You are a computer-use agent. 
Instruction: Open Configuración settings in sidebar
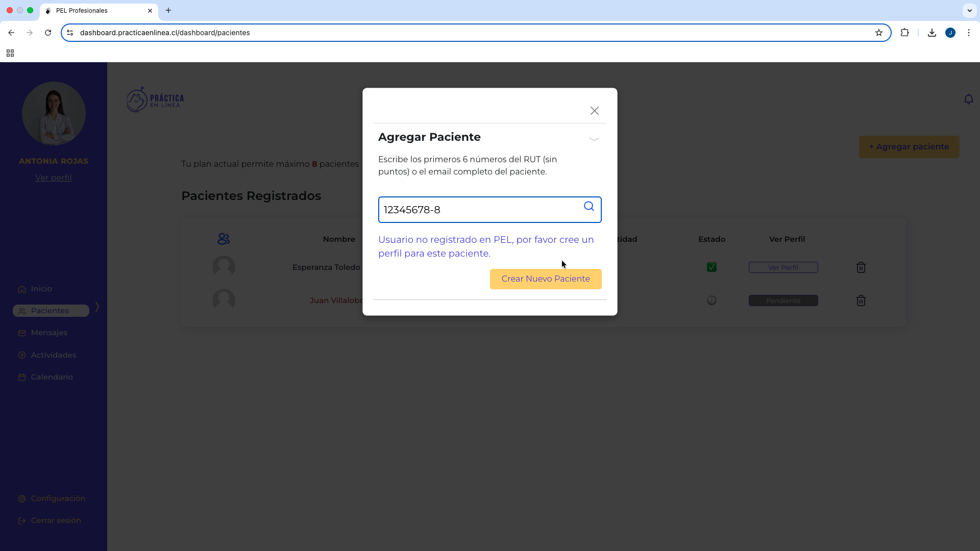pyautogui.click(x=58, y=498)
